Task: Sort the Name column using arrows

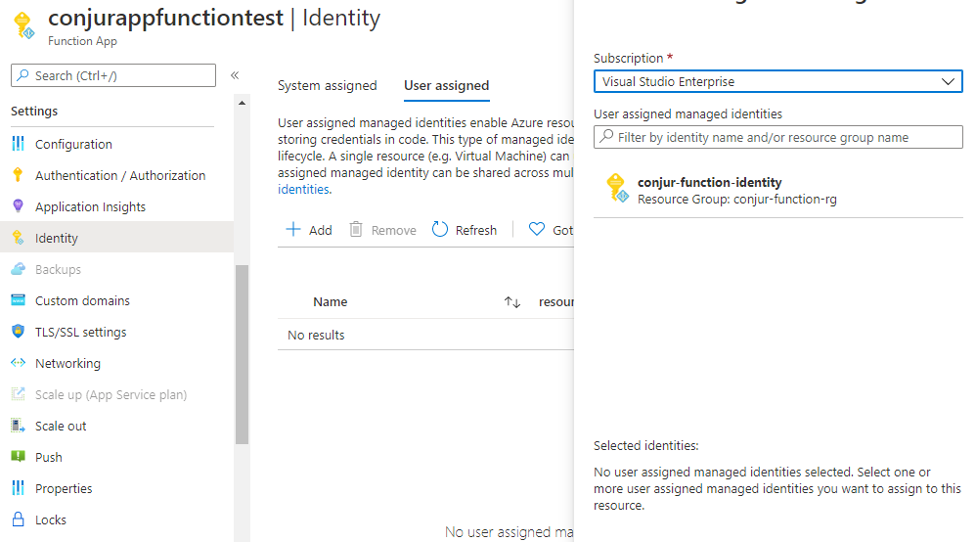Action: (512, 302)
